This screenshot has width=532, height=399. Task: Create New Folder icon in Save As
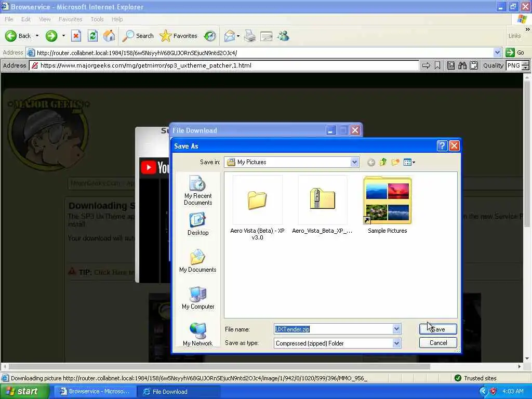[395, 162]
